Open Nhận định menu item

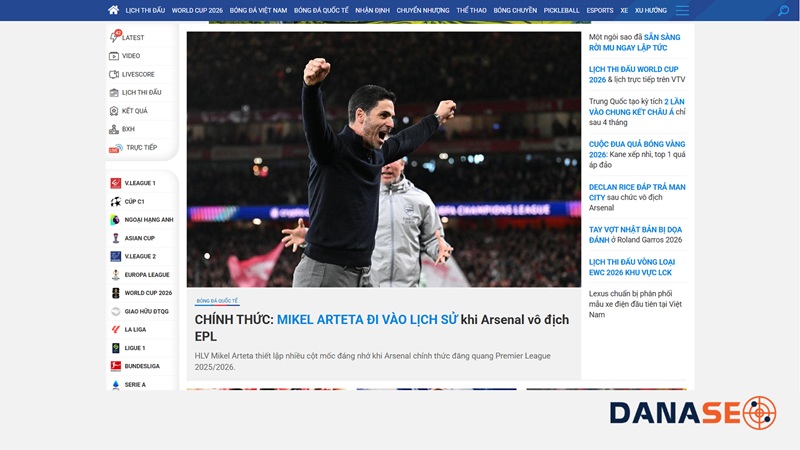click(372, 10)
